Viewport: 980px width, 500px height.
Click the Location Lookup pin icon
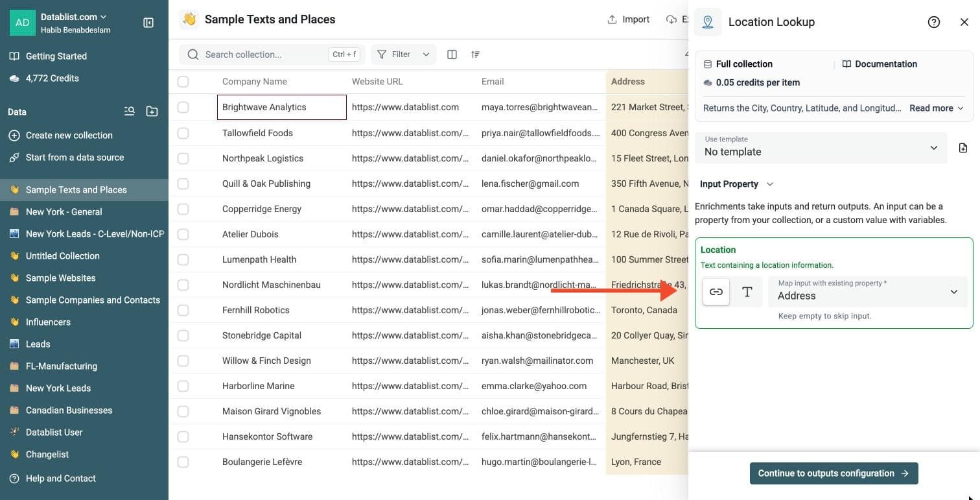pyautogui.click(x=708, y=22)
